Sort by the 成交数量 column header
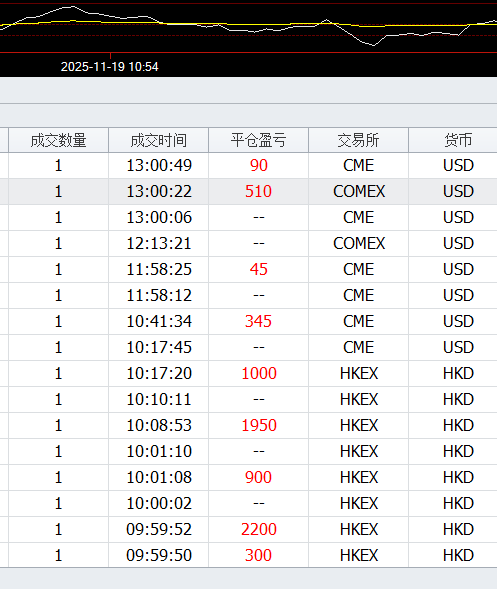The image size is (497, 589). (x=59, y=140)
